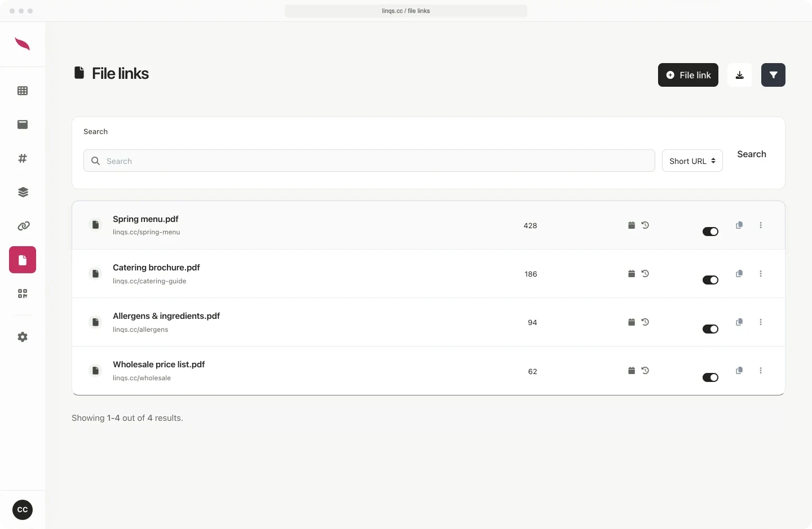
Task: Open the Spring menu.pdf file link
Action: coord(145,219)
